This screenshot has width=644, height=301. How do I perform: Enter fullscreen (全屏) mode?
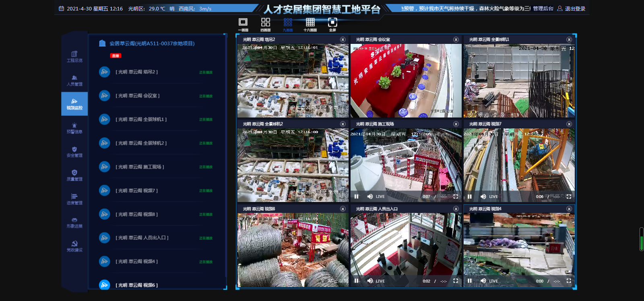(332, 24)
